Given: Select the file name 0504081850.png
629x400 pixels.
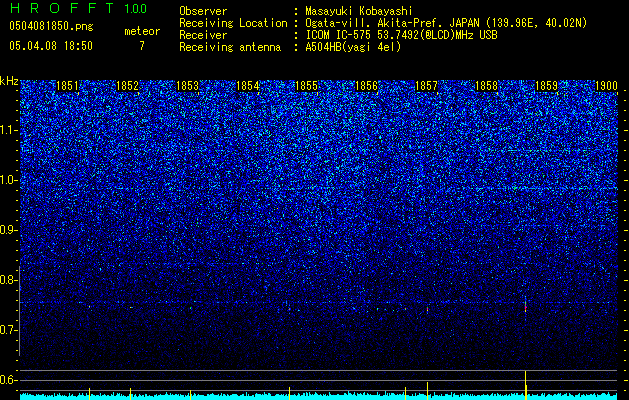Looking at the screenshot, I should [51, 26].
